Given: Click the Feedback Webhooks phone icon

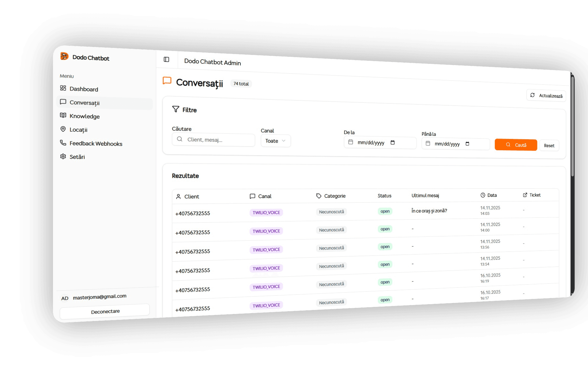Looking at the screenshot, I should (63, 143).
